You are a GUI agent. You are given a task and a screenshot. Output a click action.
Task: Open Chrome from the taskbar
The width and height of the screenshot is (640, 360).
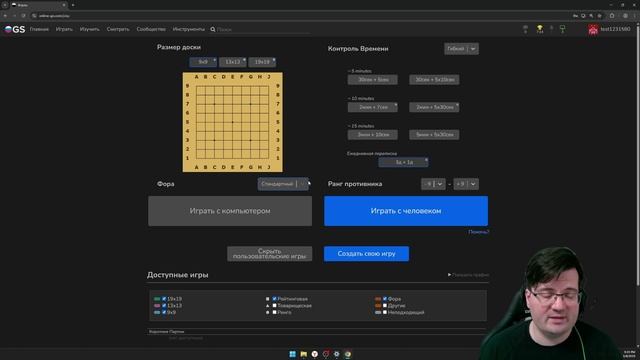coord(348,354)
